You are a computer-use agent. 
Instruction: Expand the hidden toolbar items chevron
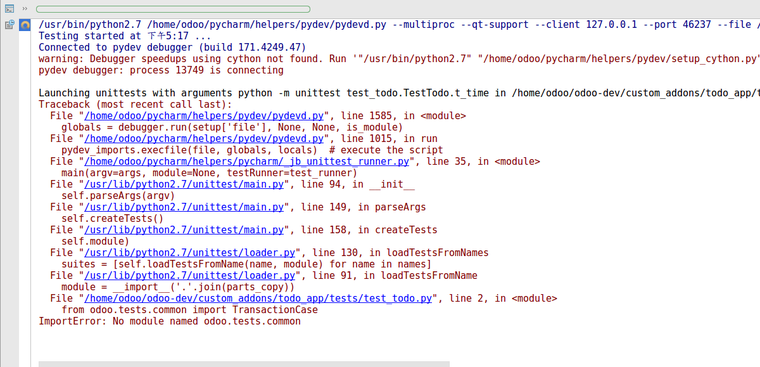point(25,9)
